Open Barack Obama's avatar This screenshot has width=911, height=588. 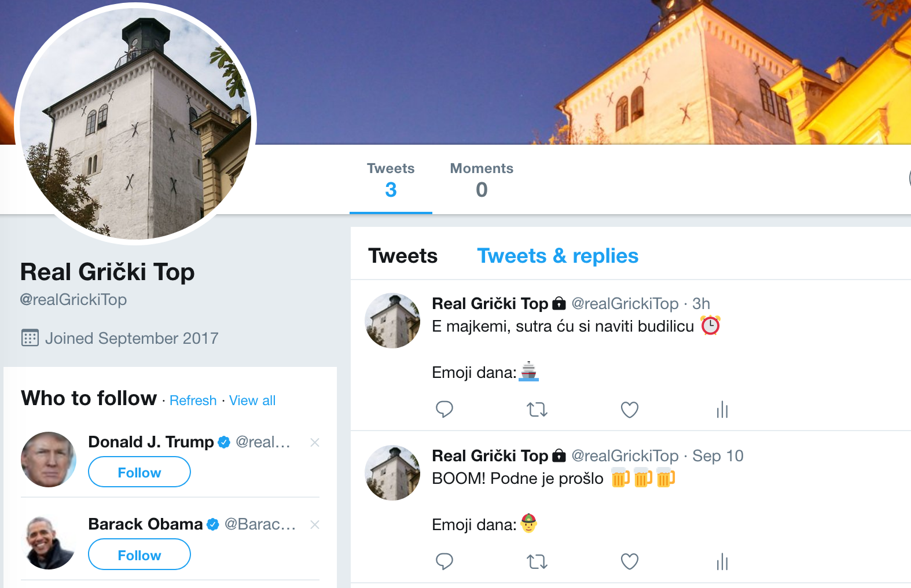49,542
